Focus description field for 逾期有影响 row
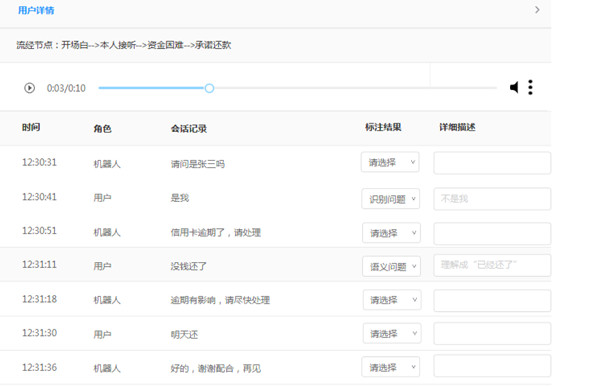This screenshot has height=389, width=592. pyautogui.click(x=492, y=301)
